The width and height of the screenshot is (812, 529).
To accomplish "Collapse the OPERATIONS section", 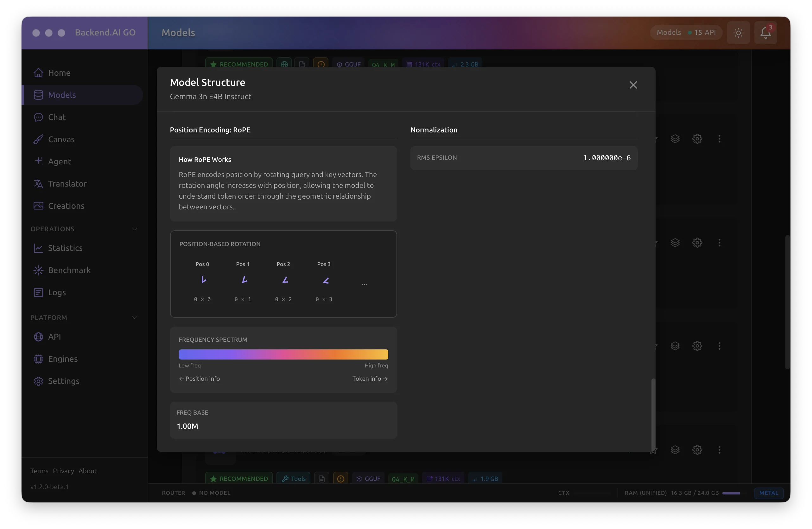I will (134, 229).
